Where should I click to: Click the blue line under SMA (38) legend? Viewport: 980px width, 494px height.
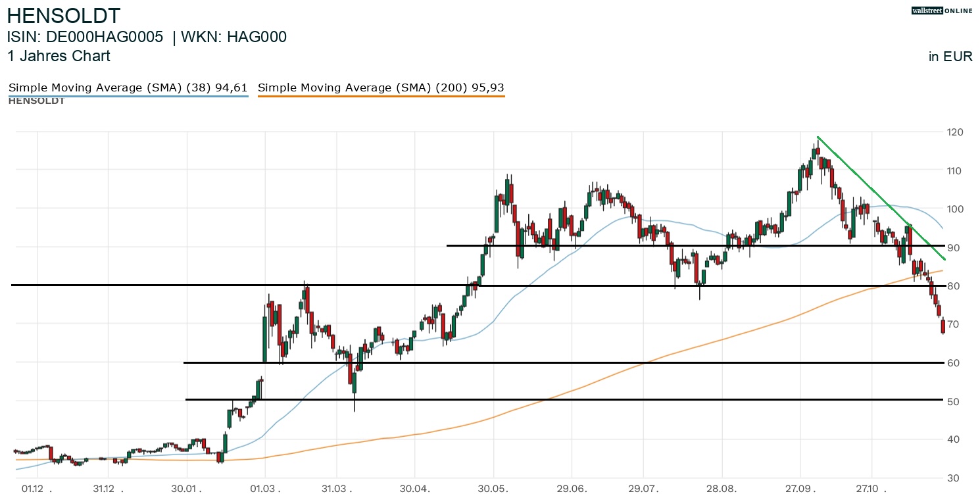[x=128, y=97]
